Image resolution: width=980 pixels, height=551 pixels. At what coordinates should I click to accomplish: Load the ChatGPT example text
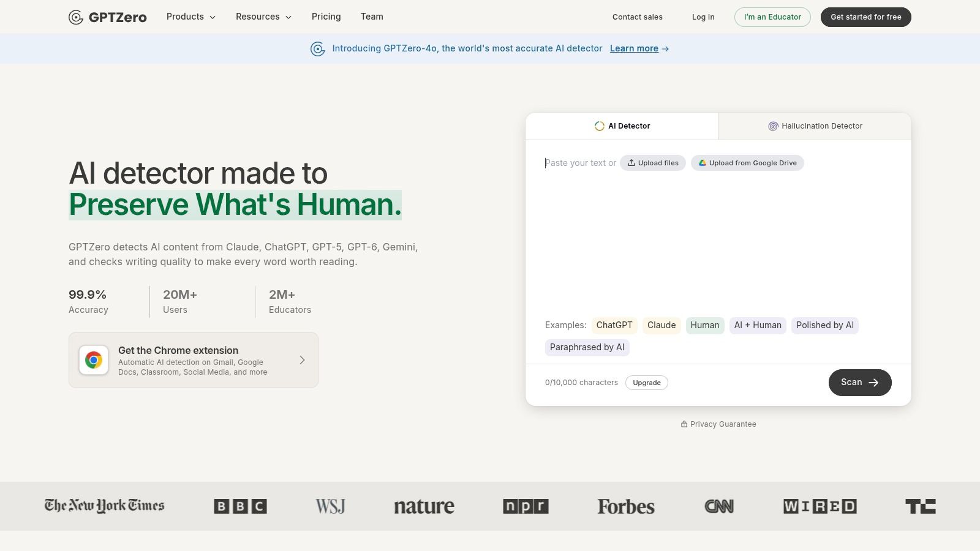(x=614, y=325)
